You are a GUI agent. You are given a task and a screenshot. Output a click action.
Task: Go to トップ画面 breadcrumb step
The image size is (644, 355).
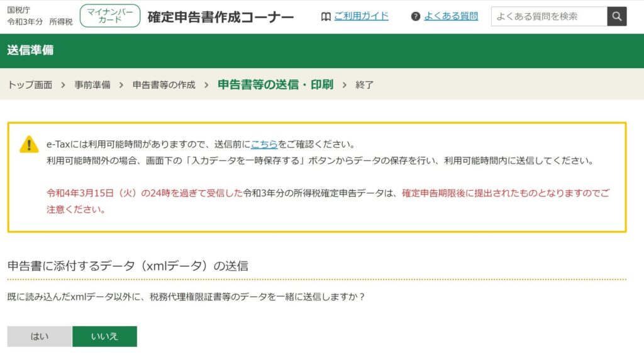(x=30, y=84)
